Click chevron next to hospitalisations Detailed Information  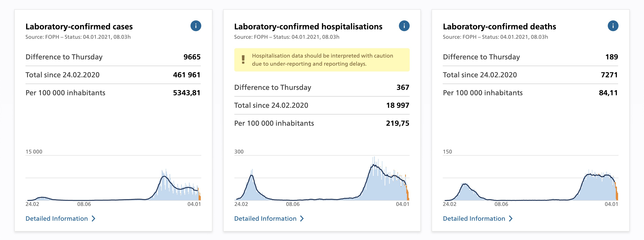[x=302, y=218]
